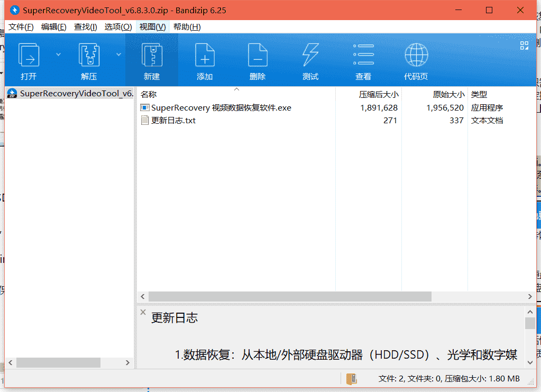Click original size value 337

click(456, 121)
